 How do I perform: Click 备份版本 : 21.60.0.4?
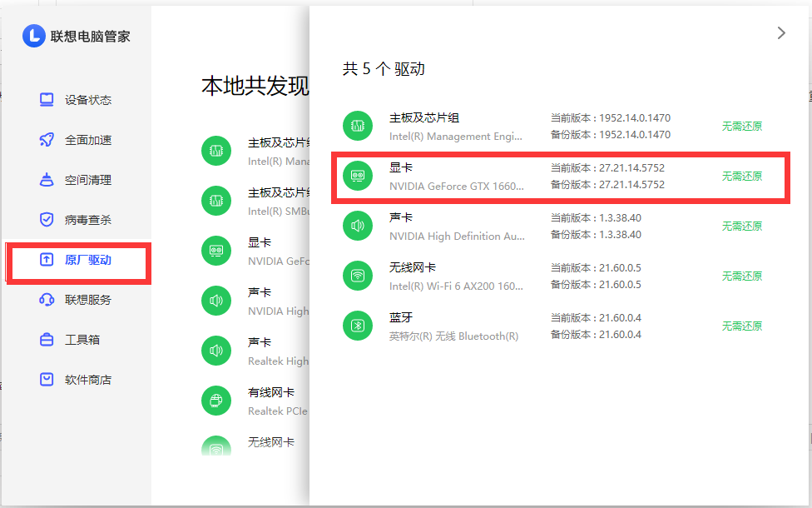coord(596,334)
